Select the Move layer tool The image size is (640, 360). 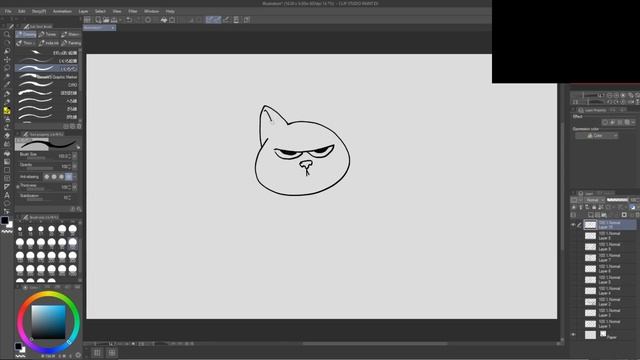(7, 60)
